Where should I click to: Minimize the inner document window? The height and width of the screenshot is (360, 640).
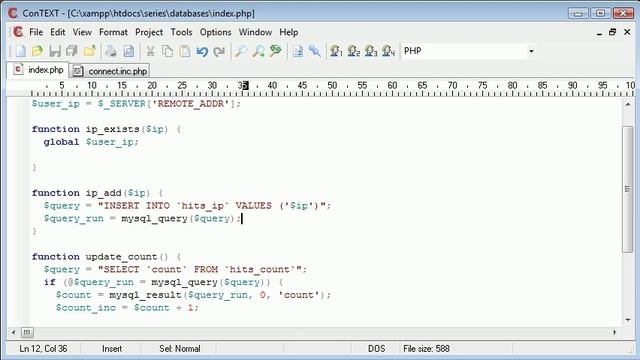point(599,33)
